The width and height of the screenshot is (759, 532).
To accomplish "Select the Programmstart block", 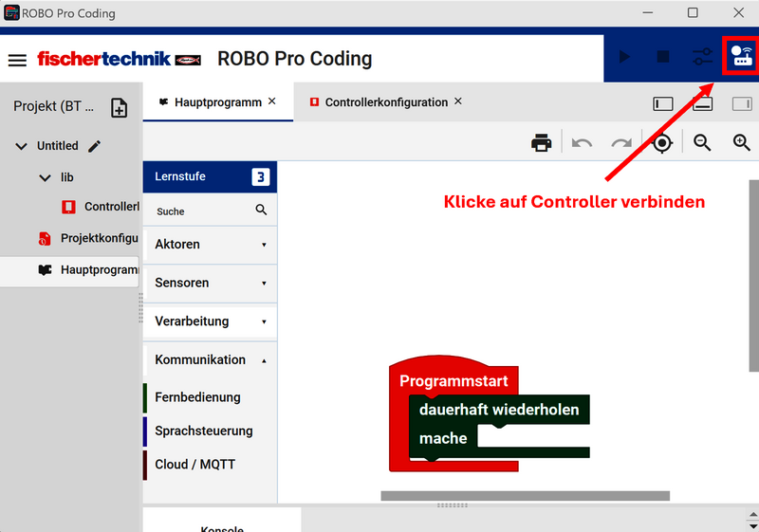I will click(454, 381).
